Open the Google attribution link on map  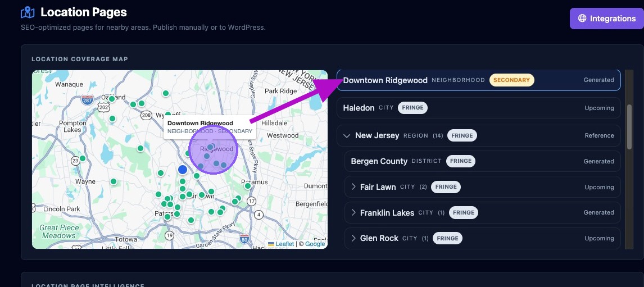(x=315, y=244)
